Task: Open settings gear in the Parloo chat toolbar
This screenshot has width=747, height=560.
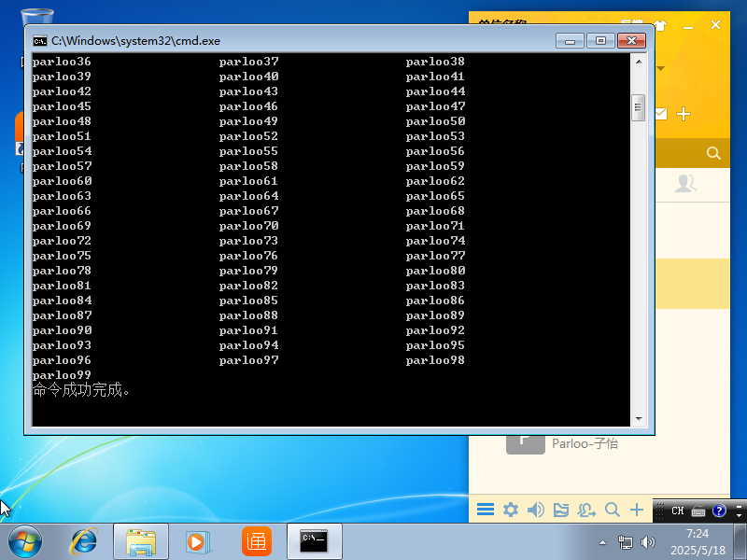Action: [510, 510]
